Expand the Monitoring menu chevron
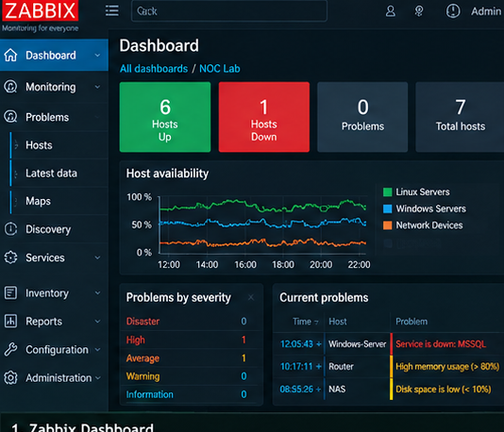Viewport: 504px width, 432px height. pos(97,87)
